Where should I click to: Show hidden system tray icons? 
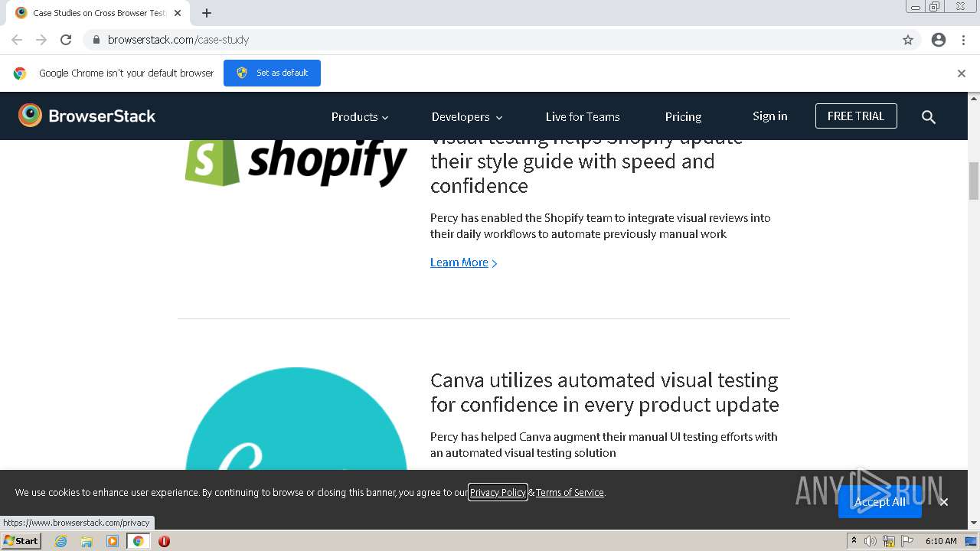click(x=854, y=541)
